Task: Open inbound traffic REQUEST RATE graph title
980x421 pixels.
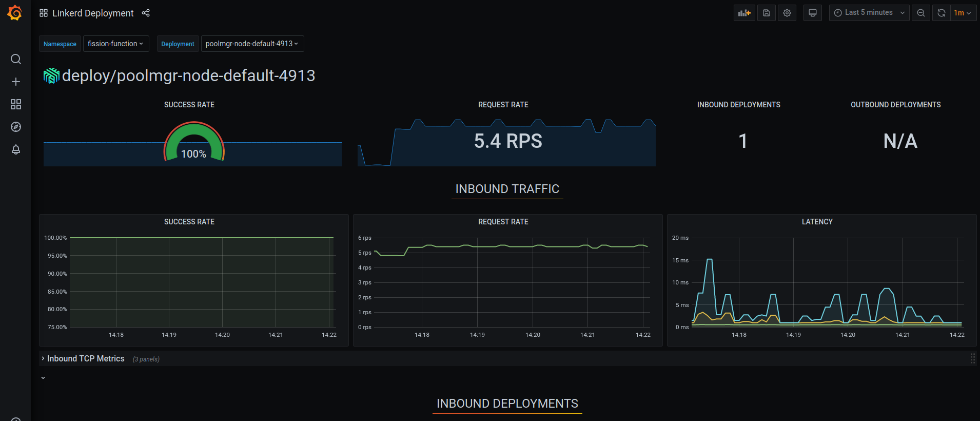Action: click(x=503, y=222)
